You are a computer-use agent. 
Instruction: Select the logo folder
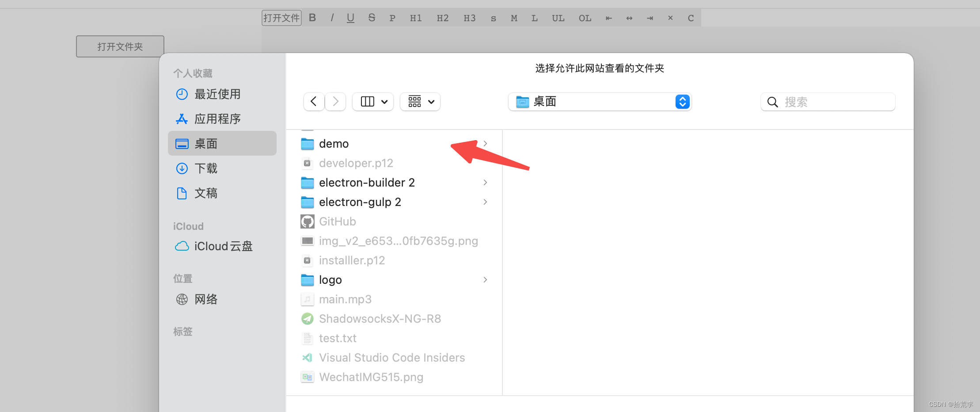395,280
